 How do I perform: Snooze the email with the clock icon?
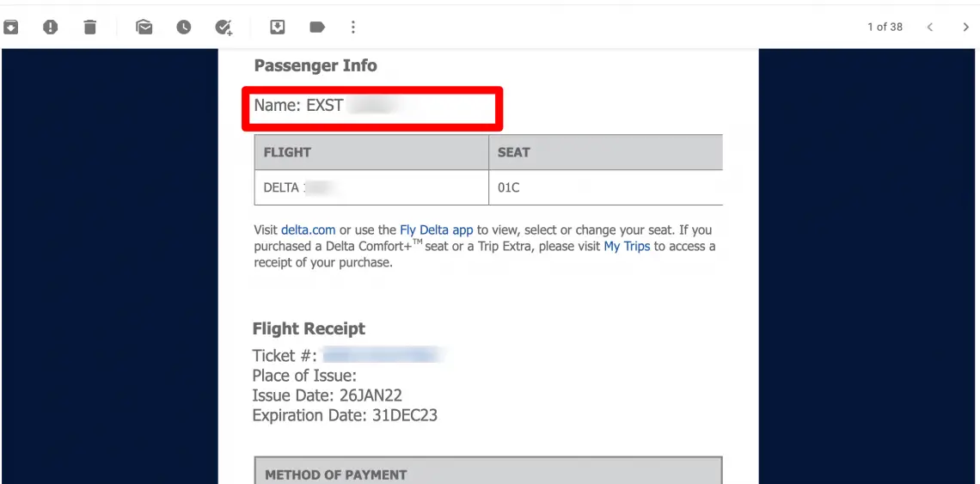[x=184, y=27]
